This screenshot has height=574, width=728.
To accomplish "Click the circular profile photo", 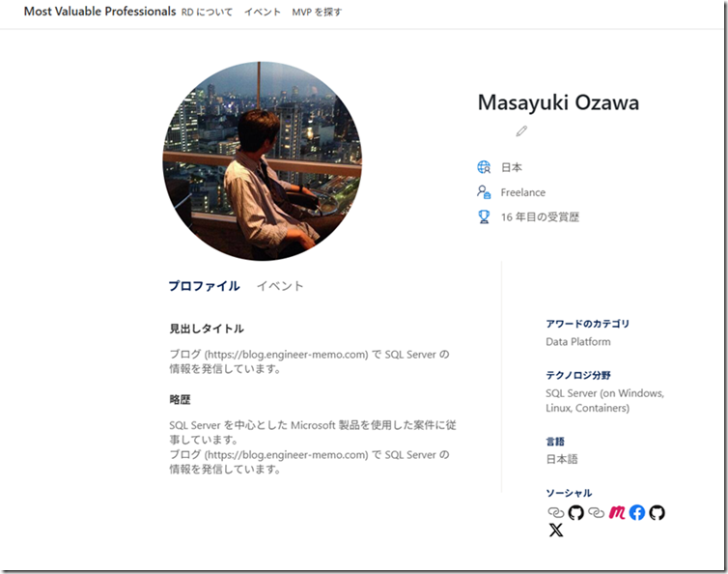I will point(263,161).
